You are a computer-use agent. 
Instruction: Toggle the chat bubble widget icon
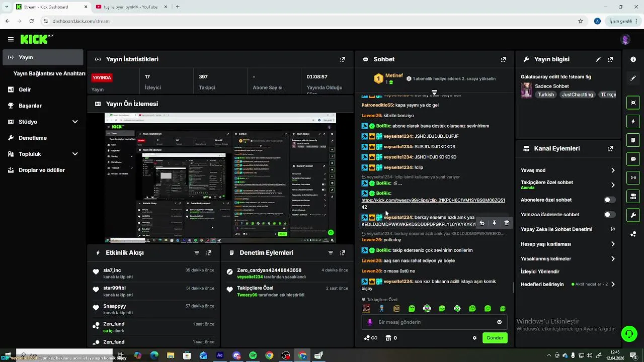point(633,159)
